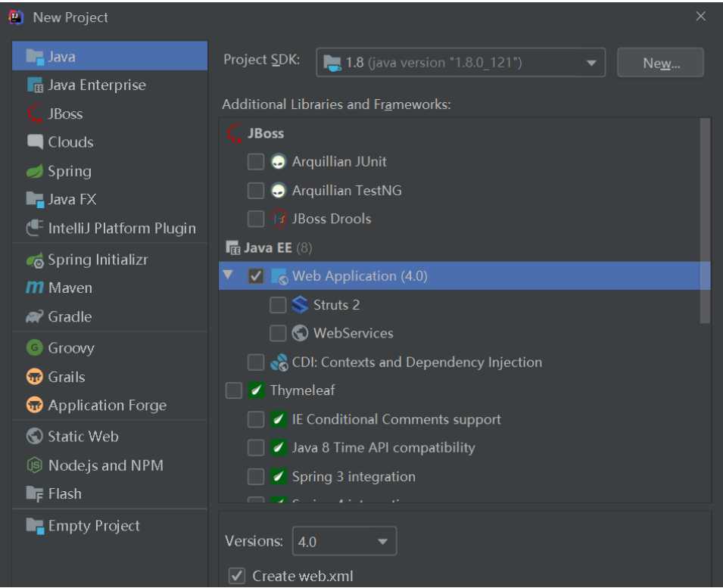This screenshot has width=723, height=588.
Task: Click the Maven m icon
Action: click(x=35, y=288)
